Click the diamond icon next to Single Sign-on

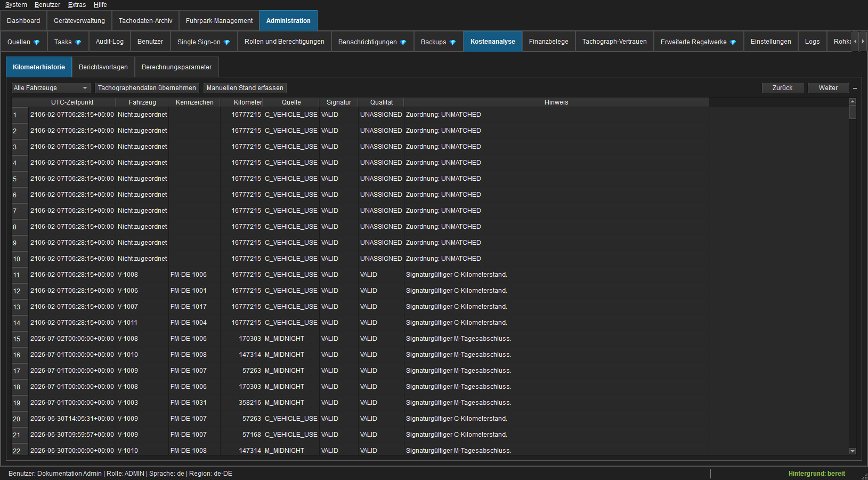point(227,42)
